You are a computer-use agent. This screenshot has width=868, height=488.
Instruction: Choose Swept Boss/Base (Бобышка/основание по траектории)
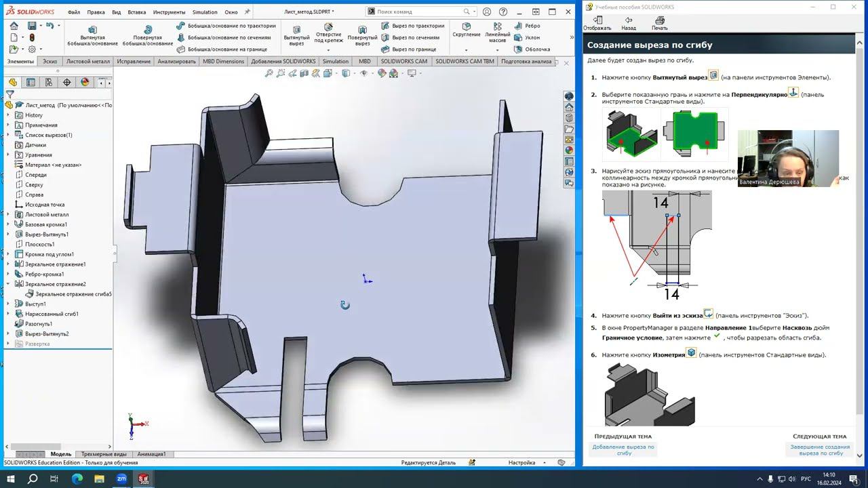(x=226, y=26)
